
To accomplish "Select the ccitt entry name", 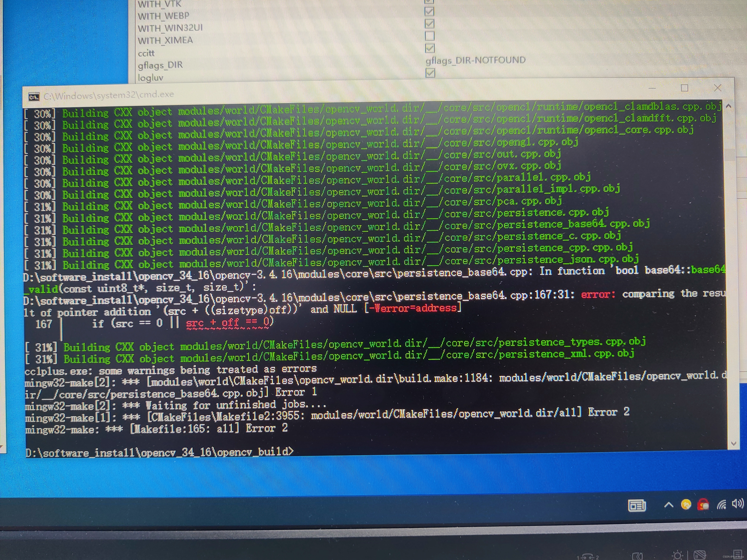I will [x=146, y=53].
